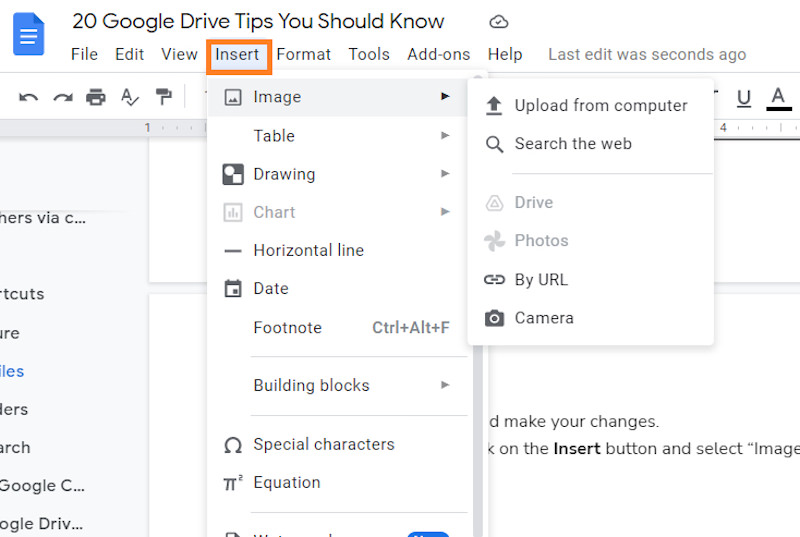
Task: Choose By URL image option
Action: pos(591,279)
